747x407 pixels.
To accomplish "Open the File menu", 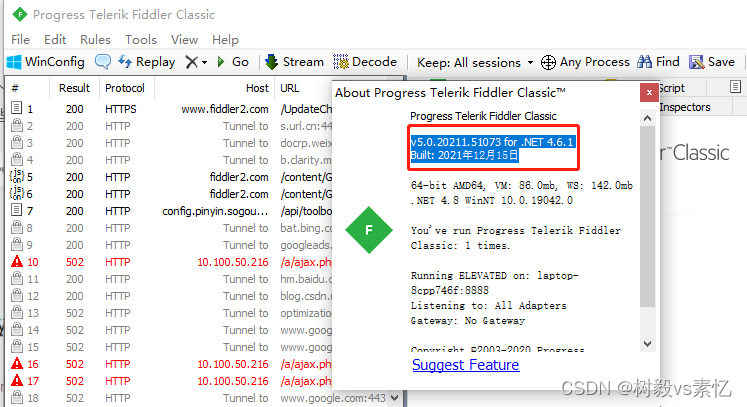I will click(20, 40).
